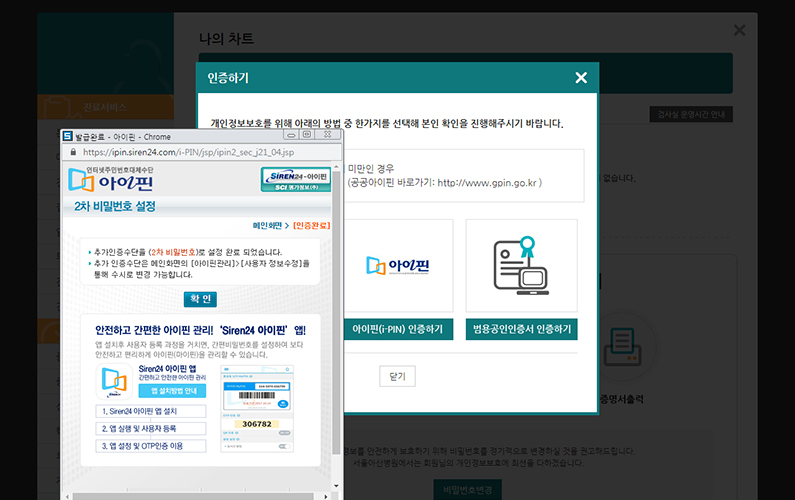Click the 메인화면 breadcrumb link
The width and height of the screenshot is (795, 500).
pos(267,225)
